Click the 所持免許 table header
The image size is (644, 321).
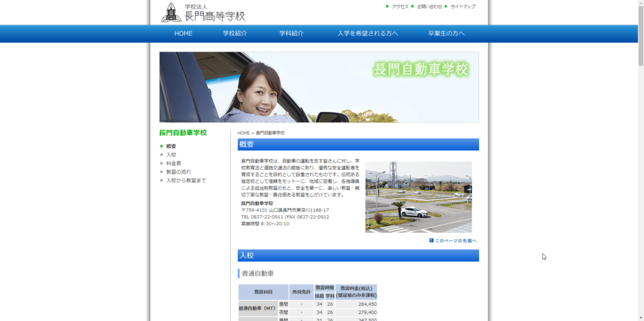click(x=301, y=292)
